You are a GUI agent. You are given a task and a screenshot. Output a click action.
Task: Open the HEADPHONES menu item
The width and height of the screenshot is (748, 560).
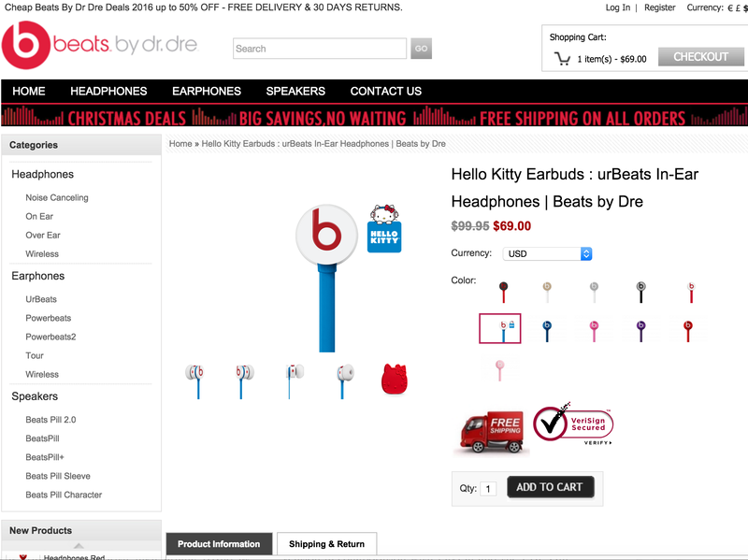click(108, 91)
